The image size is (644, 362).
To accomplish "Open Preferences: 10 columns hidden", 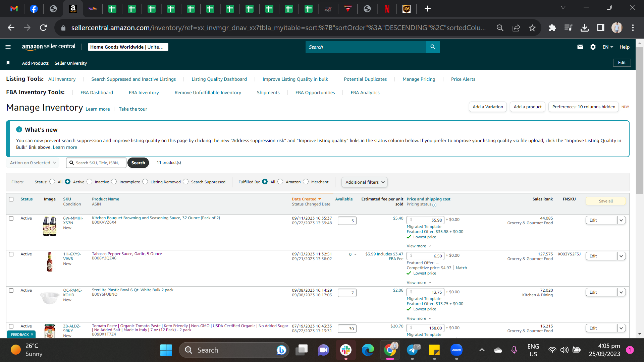I will click(x=584, y=107).
